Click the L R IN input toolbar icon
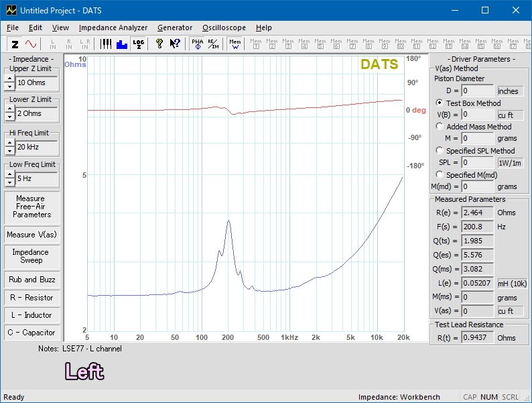Viewport: 532px width, 403px height. [x=85, y=44]
